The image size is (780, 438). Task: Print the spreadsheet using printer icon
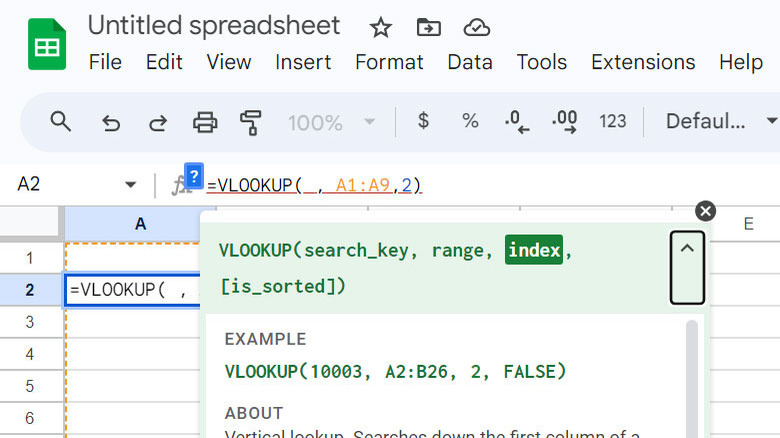tap(205, 122)
